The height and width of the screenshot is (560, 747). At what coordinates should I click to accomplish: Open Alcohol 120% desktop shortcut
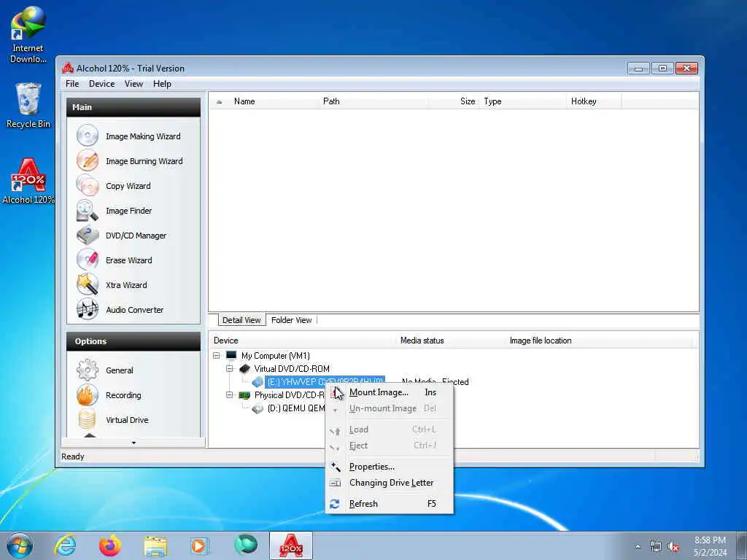click(x=28, y=181)
